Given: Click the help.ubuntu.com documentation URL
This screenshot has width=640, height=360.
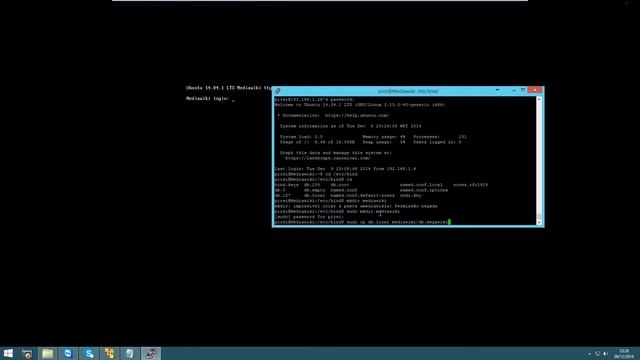Looking at the screenshot, I should tap(357, 116).
